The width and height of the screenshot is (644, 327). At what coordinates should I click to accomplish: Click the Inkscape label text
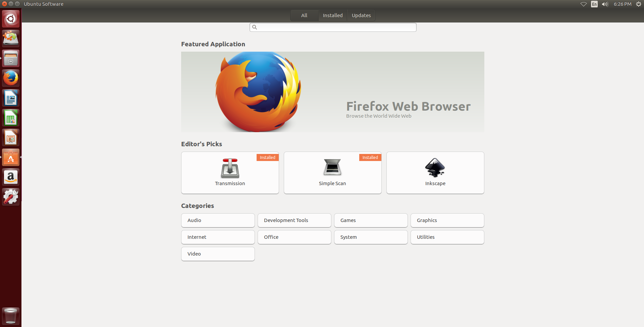(x=435, y=183)
